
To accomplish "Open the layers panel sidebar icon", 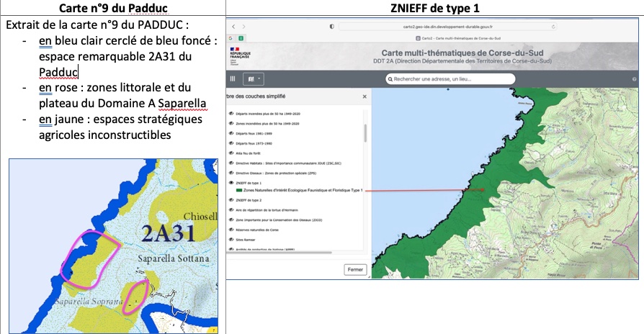I will tap(233, 79).
